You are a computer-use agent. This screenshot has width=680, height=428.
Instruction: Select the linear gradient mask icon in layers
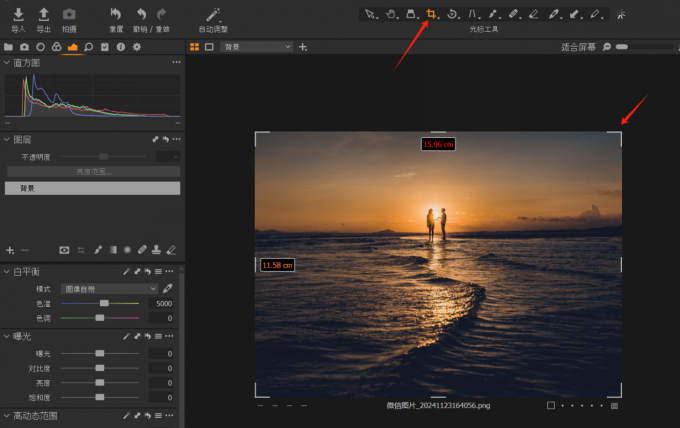click(113, 250)
